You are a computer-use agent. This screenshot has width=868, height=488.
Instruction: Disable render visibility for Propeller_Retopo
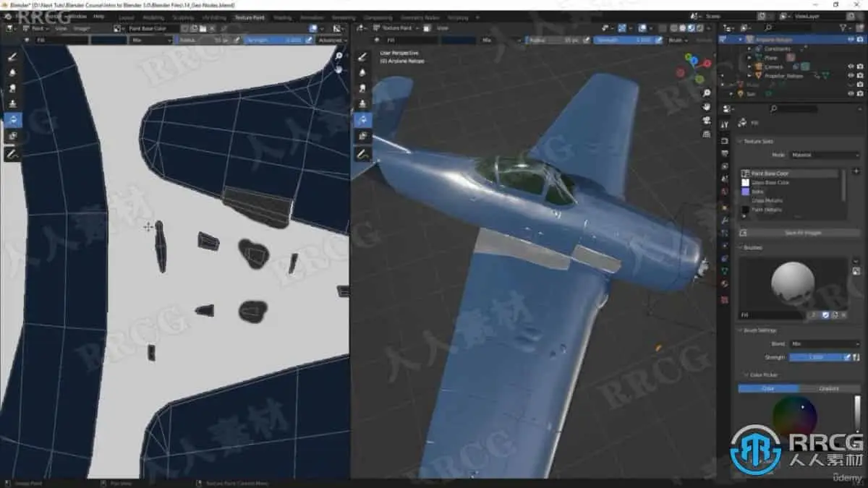click(859, 75)
